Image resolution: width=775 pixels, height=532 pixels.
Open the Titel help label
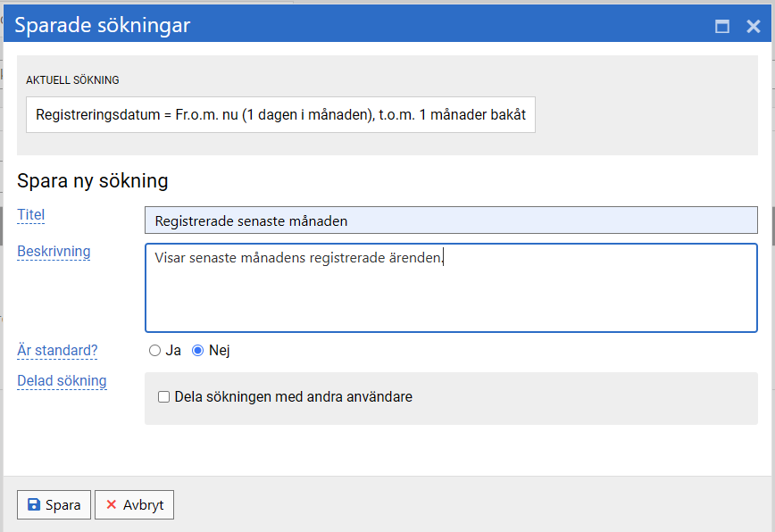coord(30,215)
